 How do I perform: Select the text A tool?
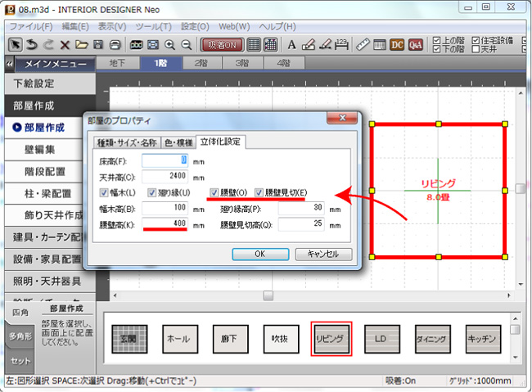[291, 44]
